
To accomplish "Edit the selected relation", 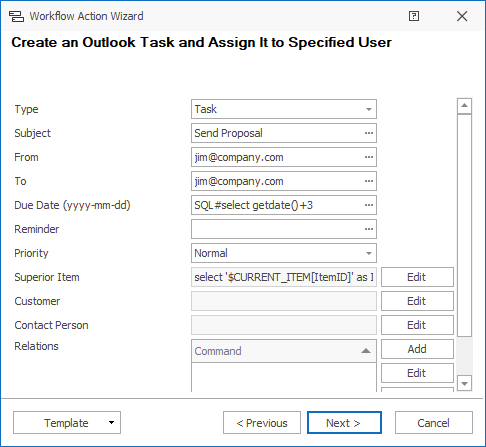I will pyautogui.click(x=417, y=373).
